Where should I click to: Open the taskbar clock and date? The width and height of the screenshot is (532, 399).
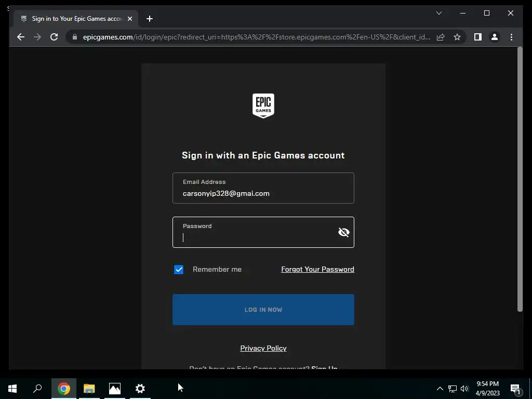[487, 389]
